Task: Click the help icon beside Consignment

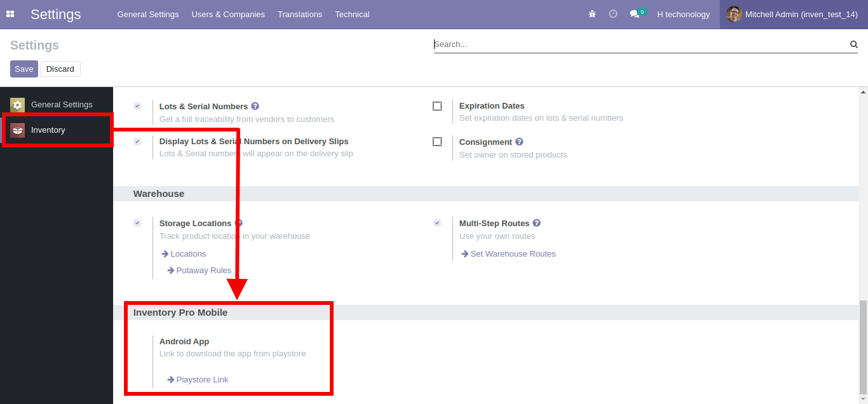Action: pos(519,142)
